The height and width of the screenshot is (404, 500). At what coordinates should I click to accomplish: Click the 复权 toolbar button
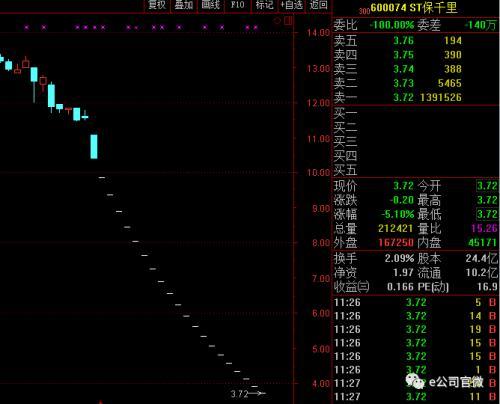(157, 5)
